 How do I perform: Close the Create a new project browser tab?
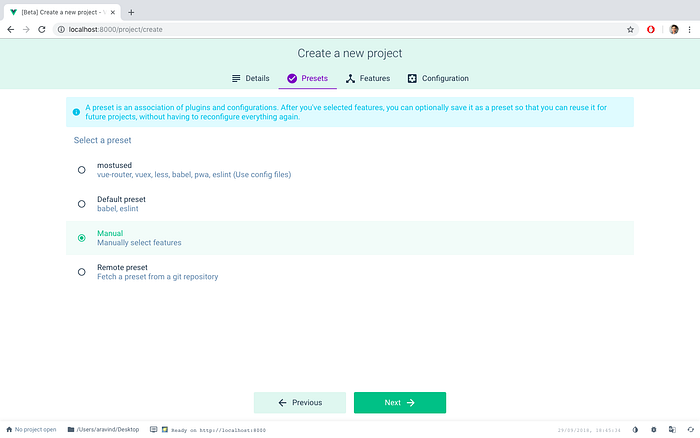tap(112, 13)
